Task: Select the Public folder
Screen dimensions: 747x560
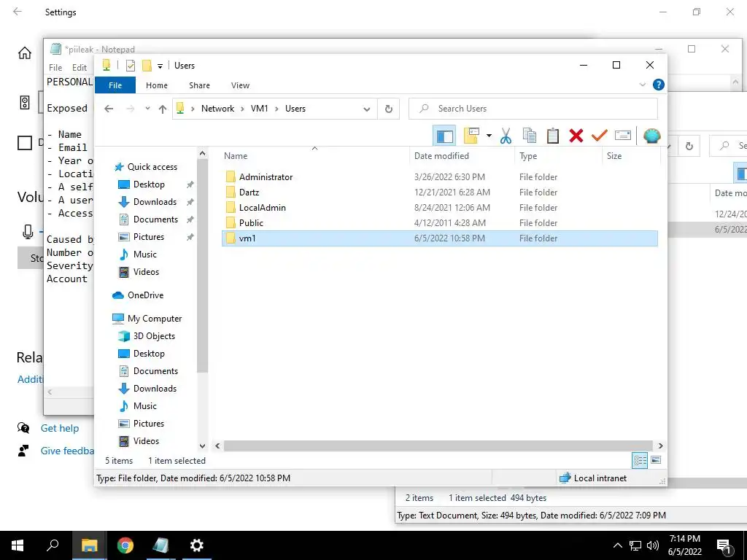Action: pos(440,223)
